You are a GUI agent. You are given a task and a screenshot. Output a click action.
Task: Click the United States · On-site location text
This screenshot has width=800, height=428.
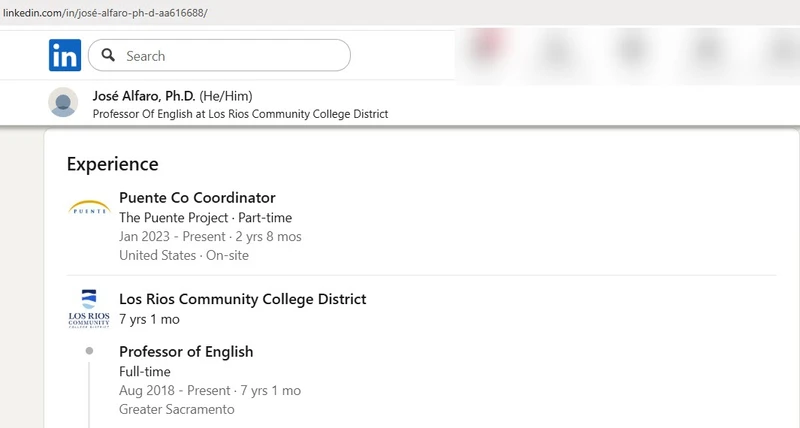[184, 255]
